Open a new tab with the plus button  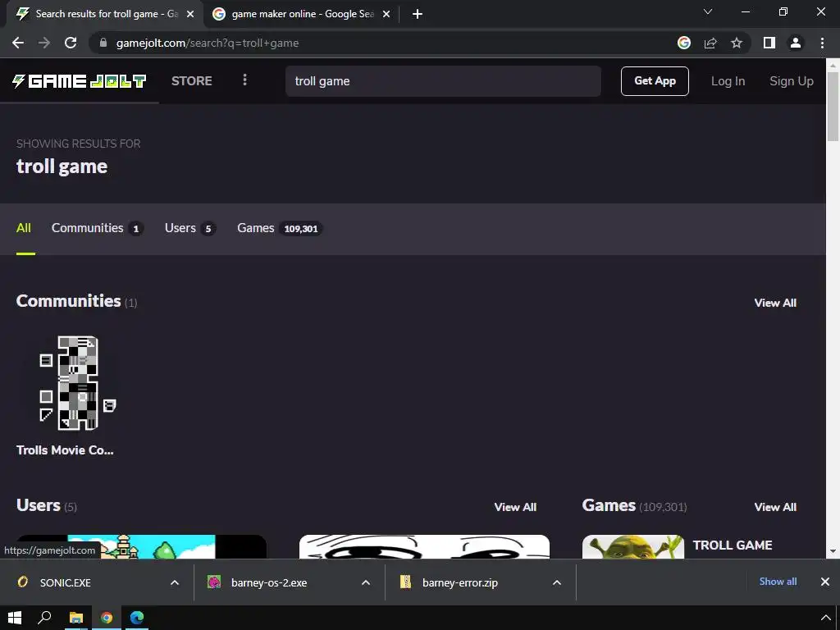418,14
